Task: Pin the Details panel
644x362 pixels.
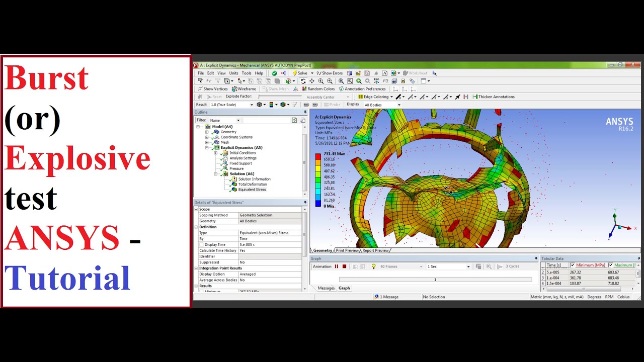Action: tap(305, 203)
